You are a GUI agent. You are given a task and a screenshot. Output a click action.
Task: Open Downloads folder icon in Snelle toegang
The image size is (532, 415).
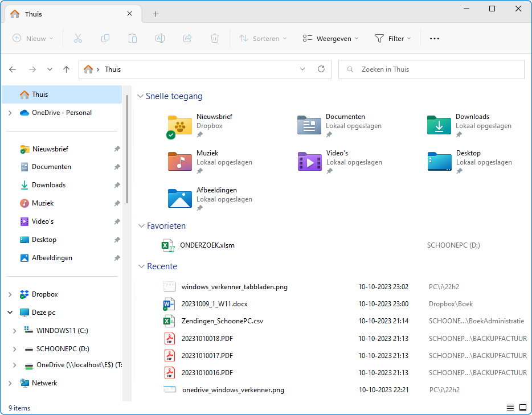439,125
